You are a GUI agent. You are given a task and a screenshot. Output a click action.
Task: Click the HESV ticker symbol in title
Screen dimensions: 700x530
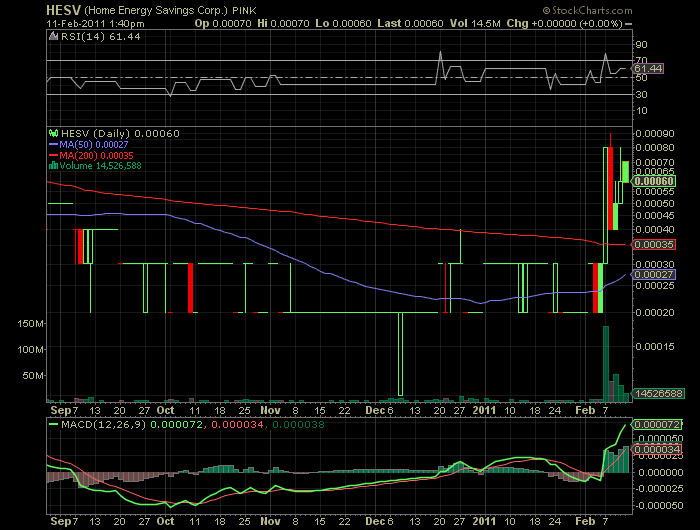(63, 10)
